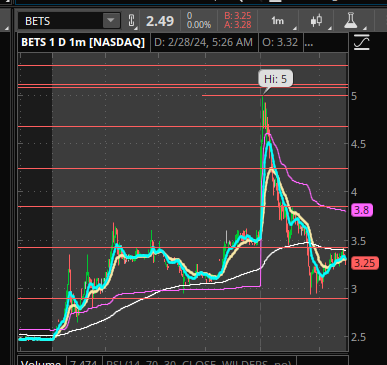Image resolution: width=387 pixels, height=365 pixels.
Task: Click the BETS symbol input field
Action: (x=60, y=21)
